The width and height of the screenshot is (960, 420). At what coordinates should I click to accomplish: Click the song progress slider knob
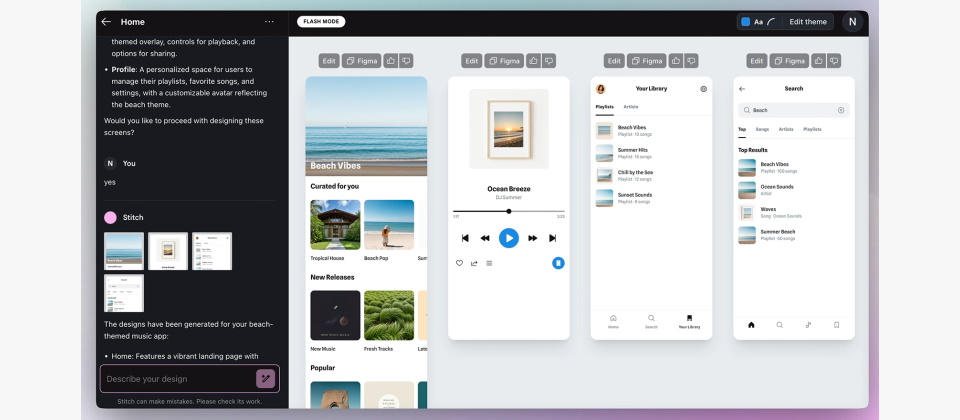point(509,211)
